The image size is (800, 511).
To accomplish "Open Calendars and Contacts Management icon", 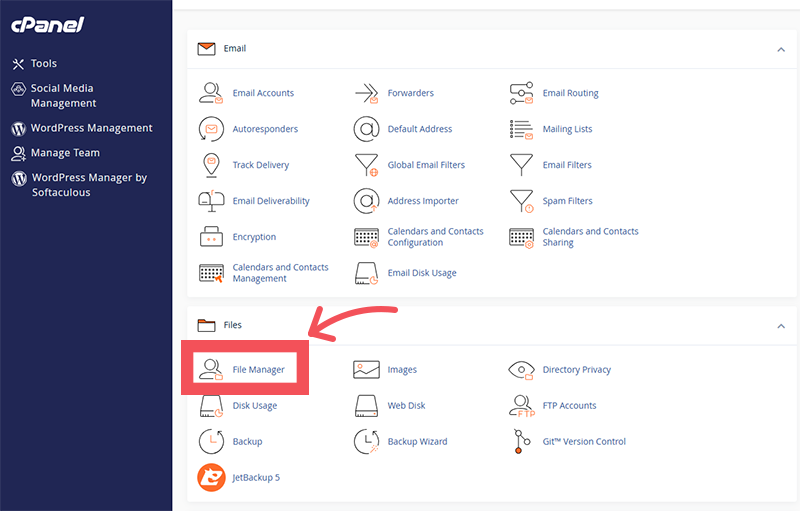I will click(211, 273).
